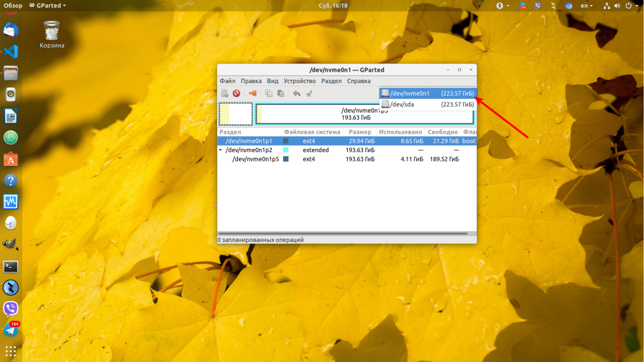Open the en keyboard layout indicator
Image resolution: width=644 pixels, height=362 pixels.
click(587, 6)
